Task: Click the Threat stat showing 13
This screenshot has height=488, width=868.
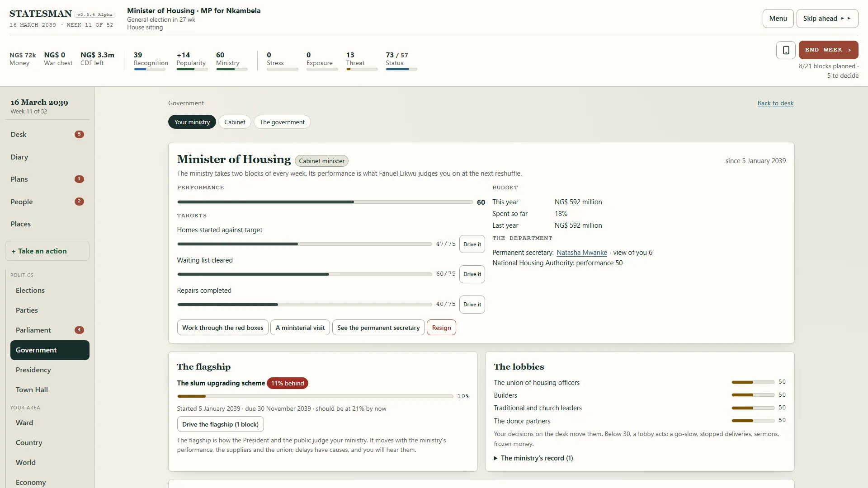Action: [x=362, y=61]
